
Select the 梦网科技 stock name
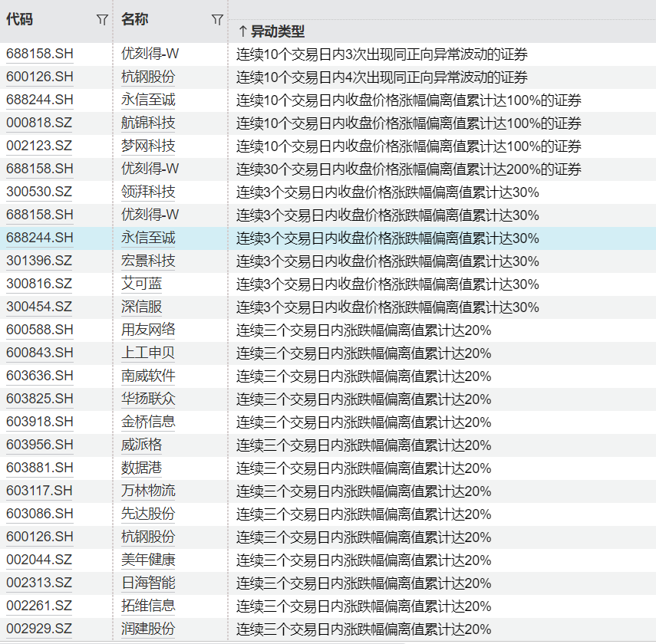click(148, 146)
